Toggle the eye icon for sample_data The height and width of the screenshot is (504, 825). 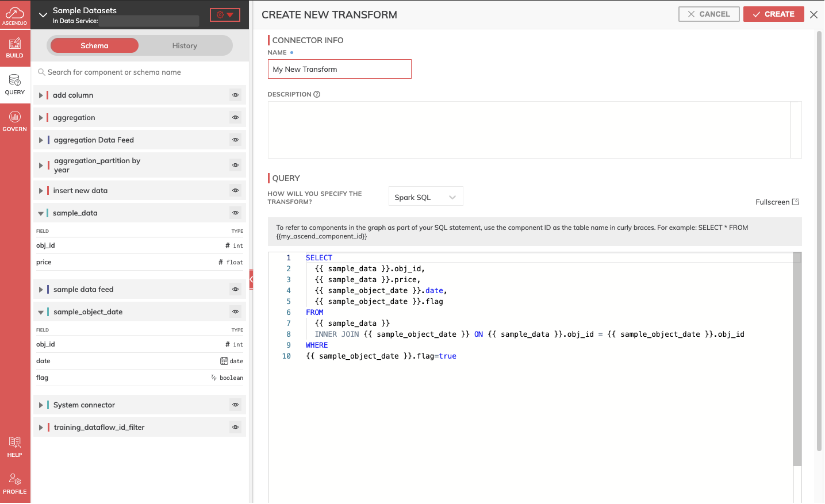[235, 213]
